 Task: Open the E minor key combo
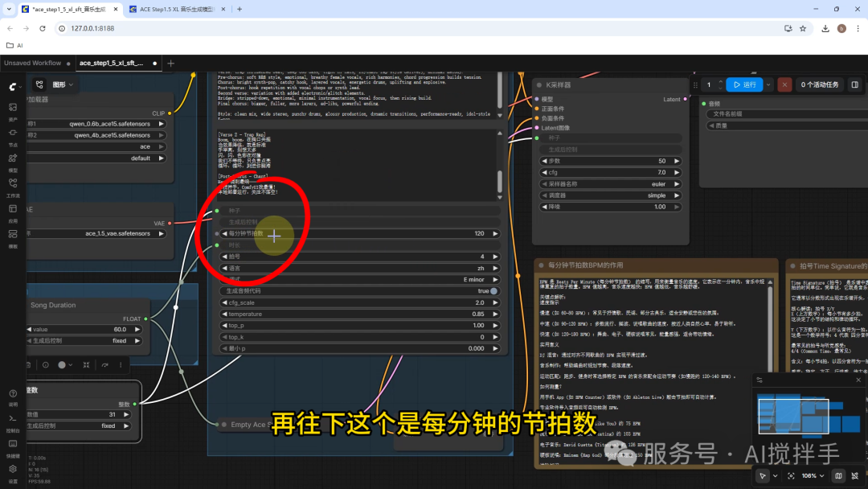[x=359, y=280]
